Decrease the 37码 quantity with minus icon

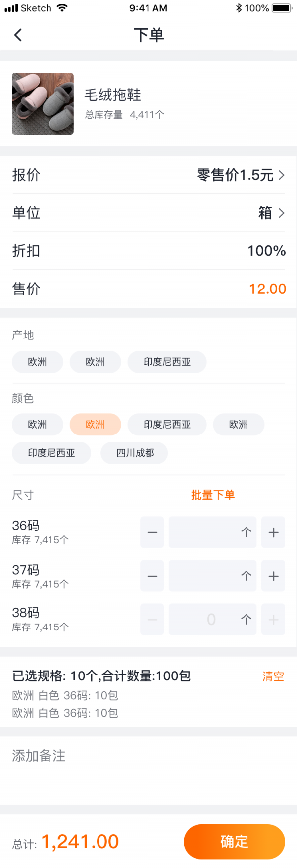152,576
